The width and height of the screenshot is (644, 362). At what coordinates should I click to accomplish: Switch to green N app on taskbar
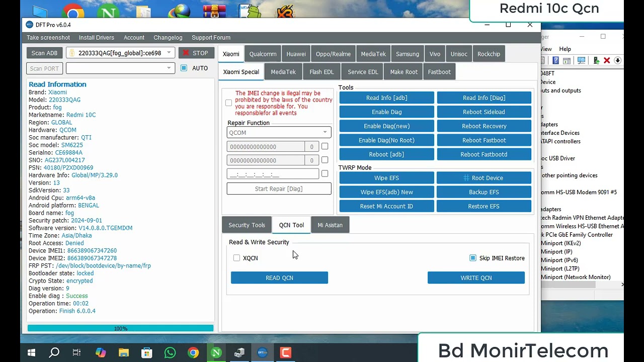click(x=216, y=353)
